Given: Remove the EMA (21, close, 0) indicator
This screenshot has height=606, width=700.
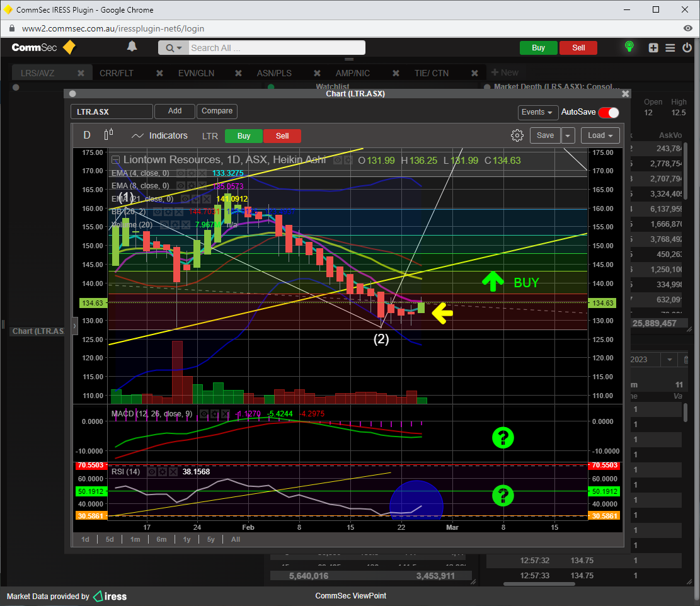Looking at the screenshot, I should click(x=206, y=198).
